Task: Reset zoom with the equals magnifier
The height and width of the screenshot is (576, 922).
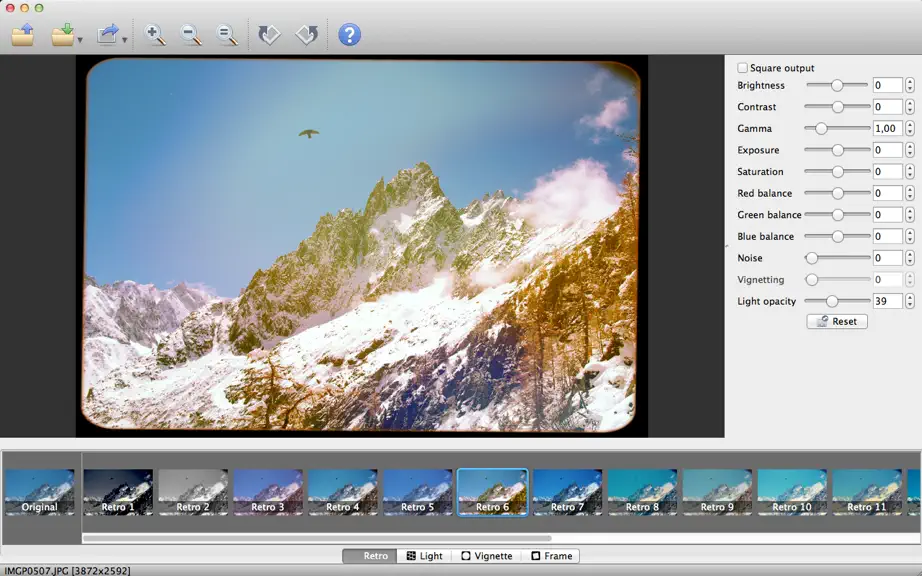Action: point(226,35)
